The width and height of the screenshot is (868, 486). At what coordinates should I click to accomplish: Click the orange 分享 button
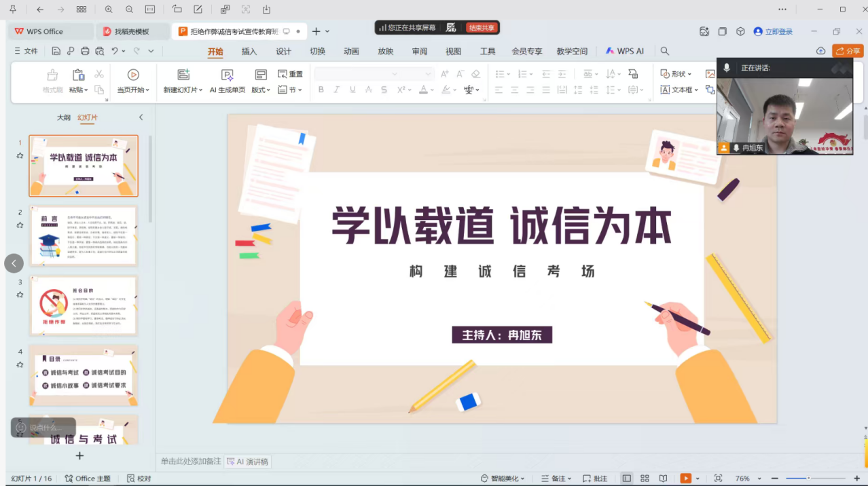coord(848,51)
